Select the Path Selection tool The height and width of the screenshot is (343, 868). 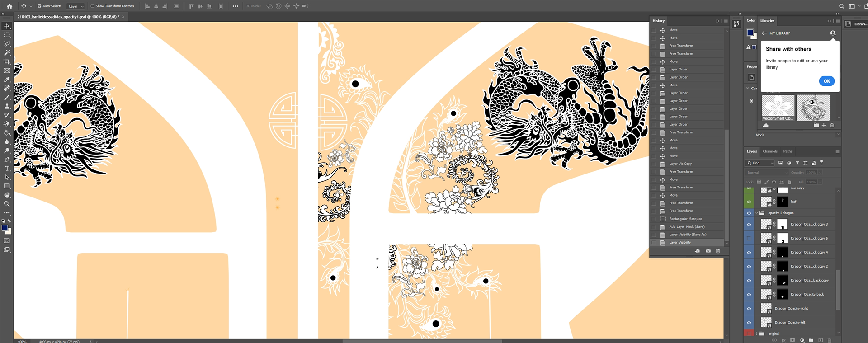[x=7, y=177]
